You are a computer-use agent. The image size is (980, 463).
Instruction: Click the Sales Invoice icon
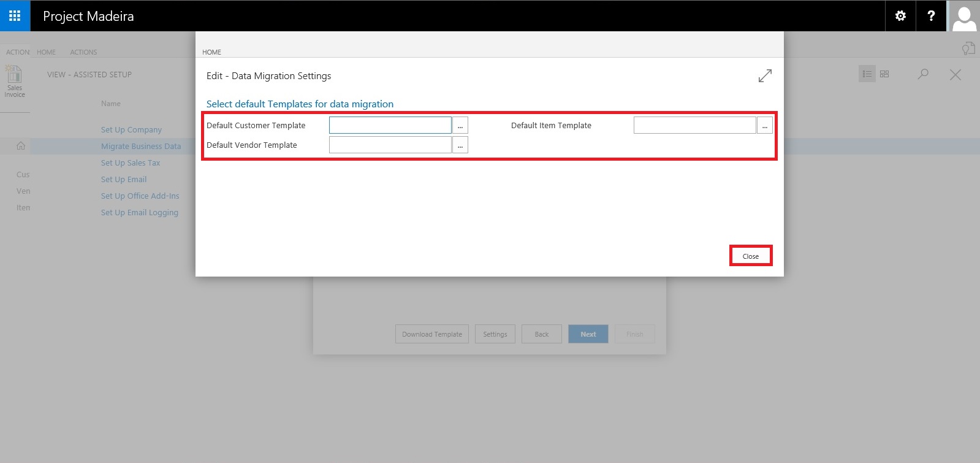(x=15, y=82)
